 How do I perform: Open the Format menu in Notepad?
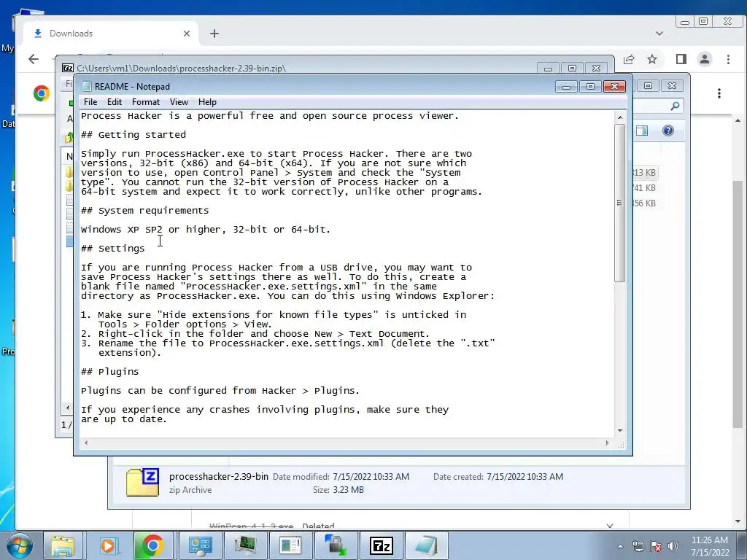coord(146,102)
